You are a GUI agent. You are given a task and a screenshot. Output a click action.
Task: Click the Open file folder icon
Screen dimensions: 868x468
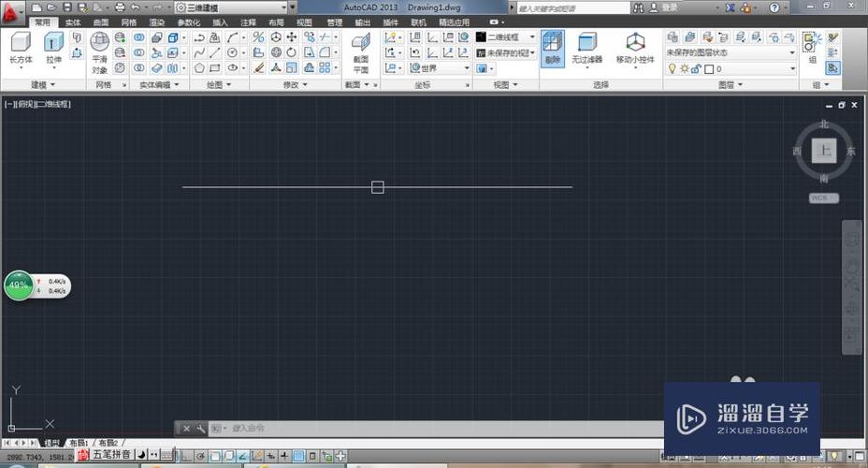point(51,7)
